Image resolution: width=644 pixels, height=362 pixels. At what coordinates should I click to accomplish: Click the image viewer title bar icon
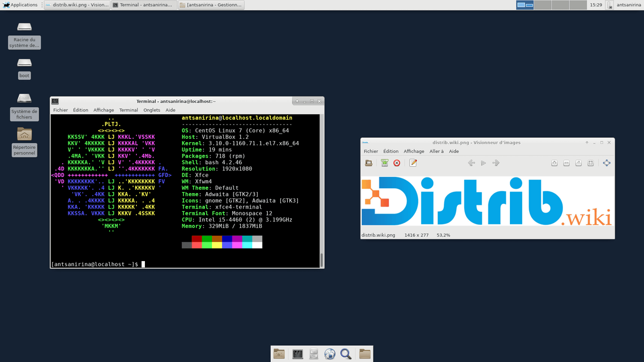click(365, 142)
